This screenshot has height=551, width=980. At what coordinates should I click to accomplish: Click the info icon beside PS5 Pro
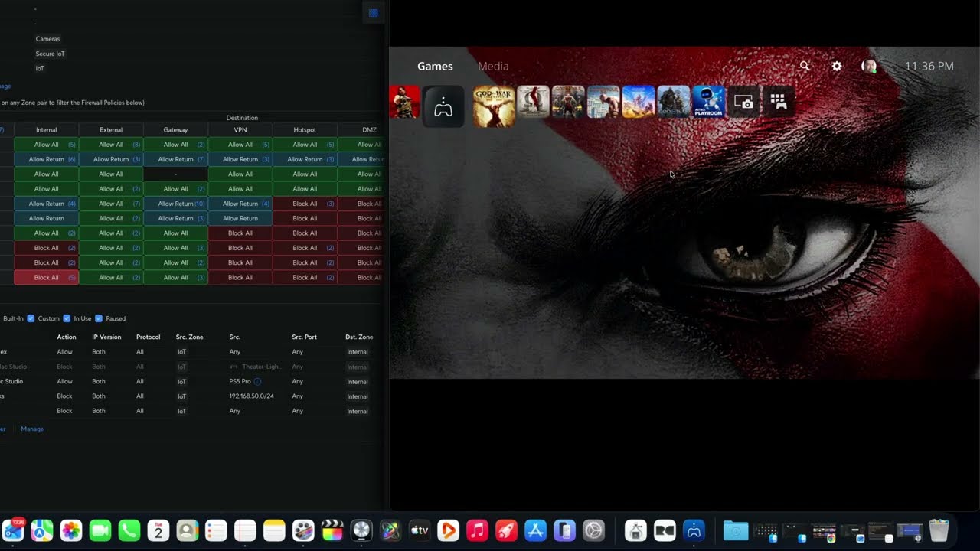[258, 381]
